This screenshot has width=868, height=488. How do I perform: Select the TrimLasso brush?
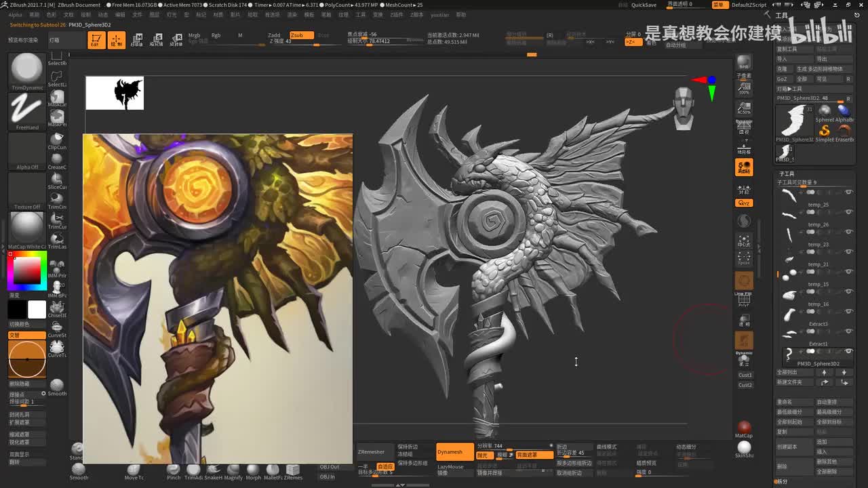coord(57,239)
